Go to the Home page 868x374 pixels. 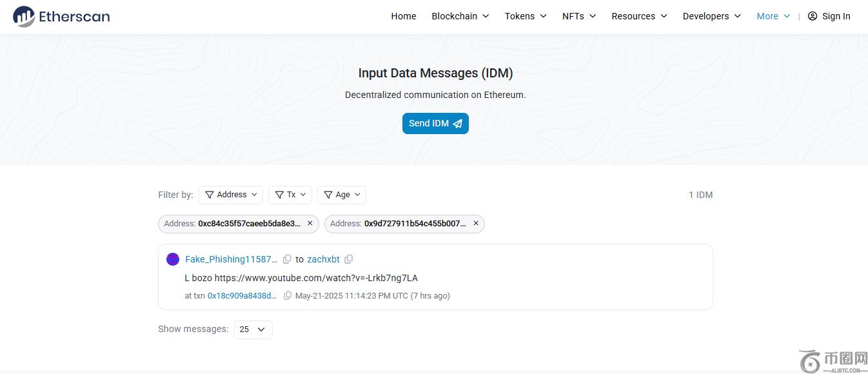[x=404, y=16]
